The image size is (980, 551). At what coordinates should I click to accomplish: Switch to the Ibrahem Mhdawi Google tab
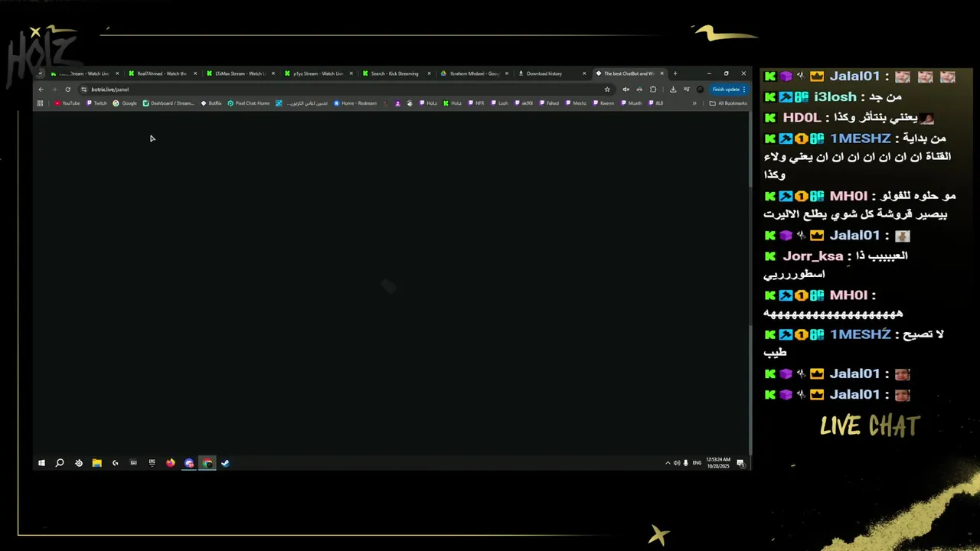pyautogui.click(x=474, y=73)
